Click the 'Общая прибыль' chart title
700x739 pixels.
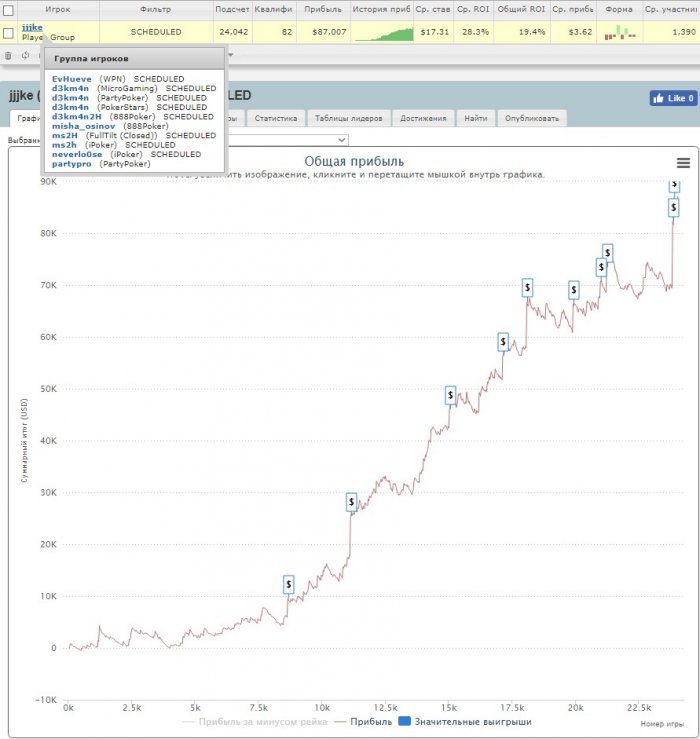point(354,161)
